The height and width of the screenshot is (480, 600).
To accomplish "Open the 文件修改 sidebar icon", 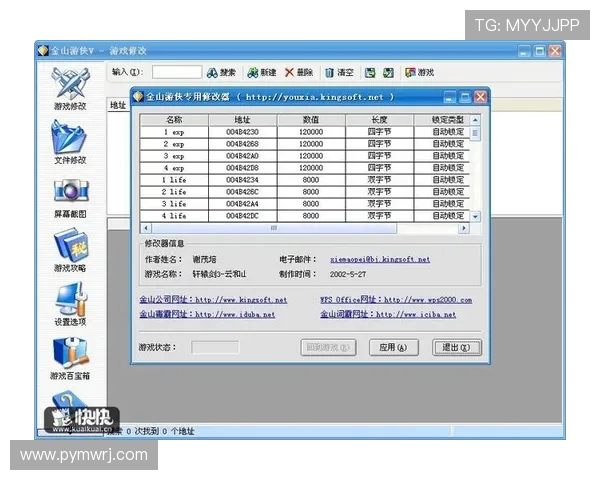I will pyautogui.click(x=70, y=142).
